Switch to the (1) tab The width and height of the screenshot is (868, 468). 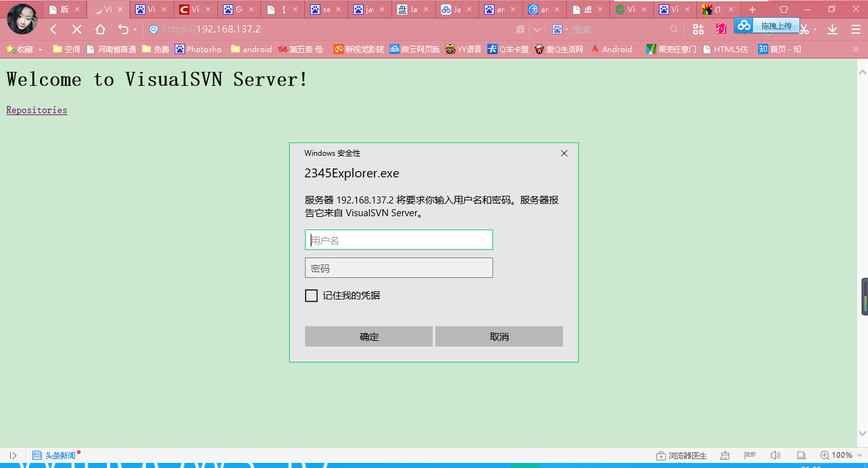[719, 10]
